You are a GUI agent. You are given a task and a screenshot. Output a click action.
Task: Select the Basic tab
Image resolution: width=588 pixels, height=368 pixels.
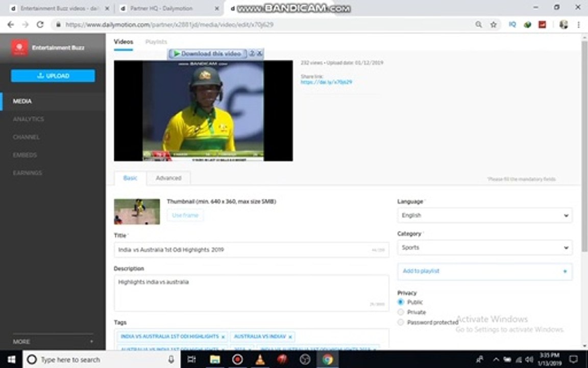point(130,178)
